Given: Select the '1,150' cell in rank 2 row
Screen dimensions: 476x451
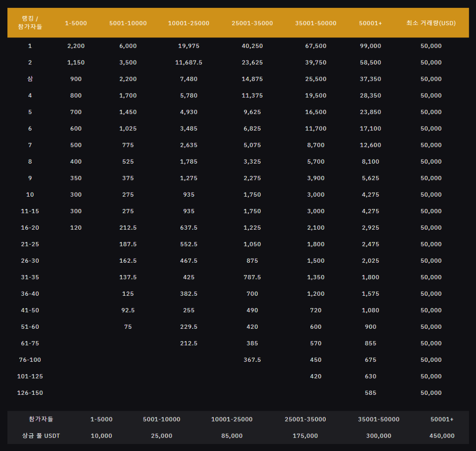Looking at the screenshot, I should 76,62.
